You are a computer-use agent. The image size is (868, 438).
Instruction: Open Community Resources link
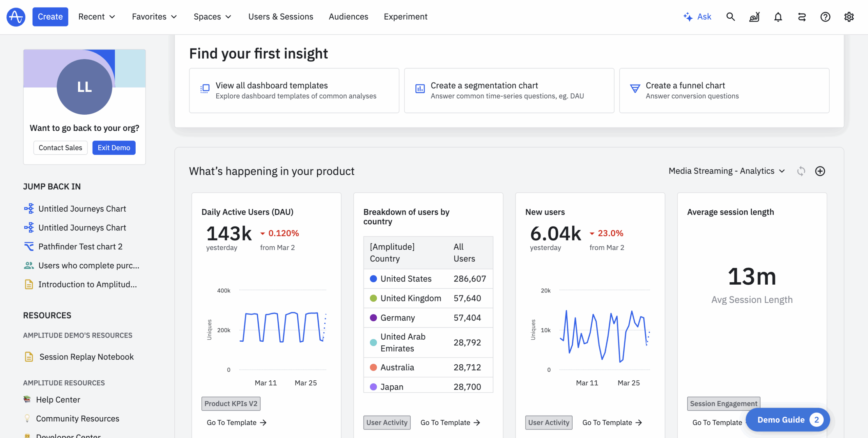[x=78, y=418]
